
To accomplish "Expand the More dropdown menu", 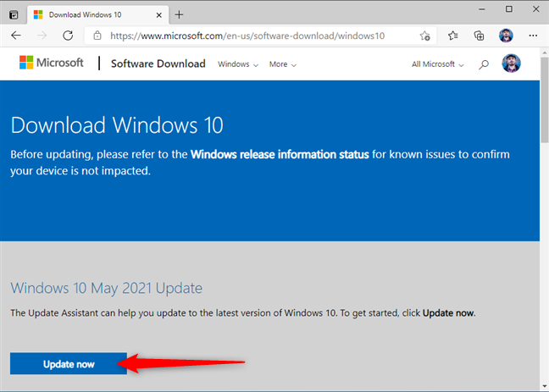I will [x=282, y=64].
